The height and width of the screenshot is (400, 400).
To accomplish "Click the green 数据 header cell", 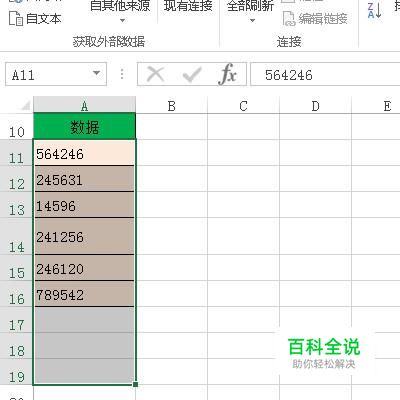I will pyautogui.click(x=85, y=127).
